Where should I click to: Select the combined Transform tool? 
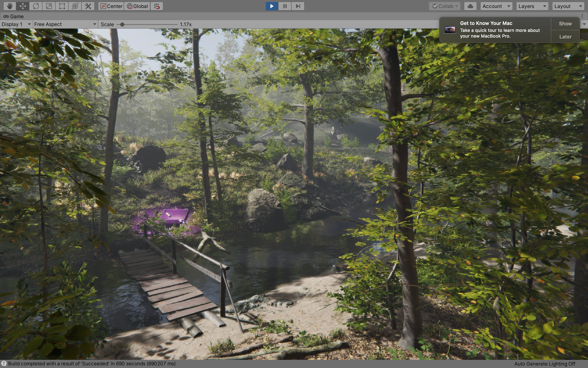75,6
